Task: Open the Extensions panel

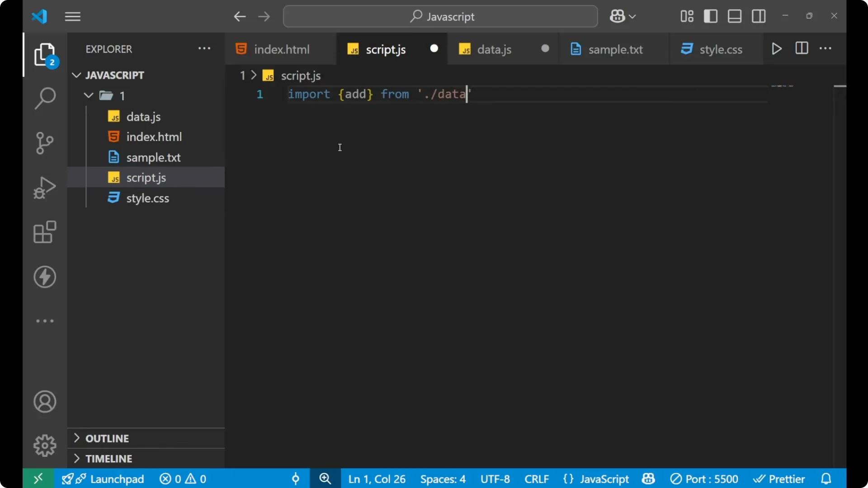Action: 44,232
